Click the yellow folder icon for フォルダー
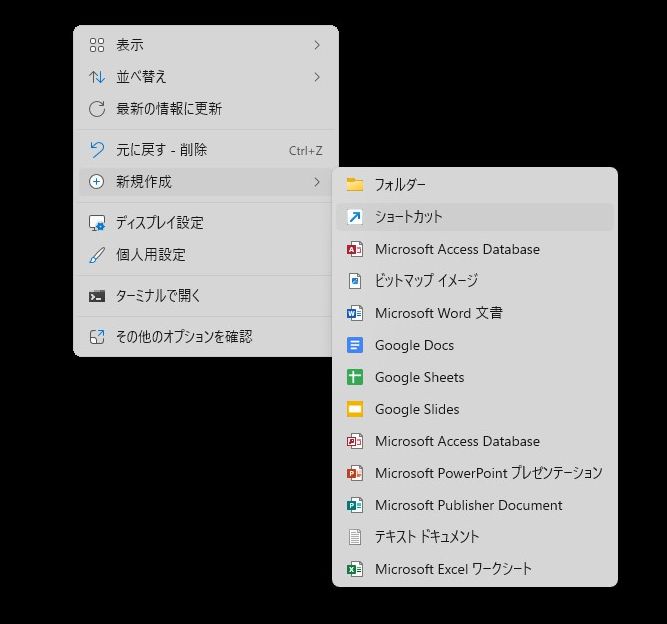 coord(354,185)
